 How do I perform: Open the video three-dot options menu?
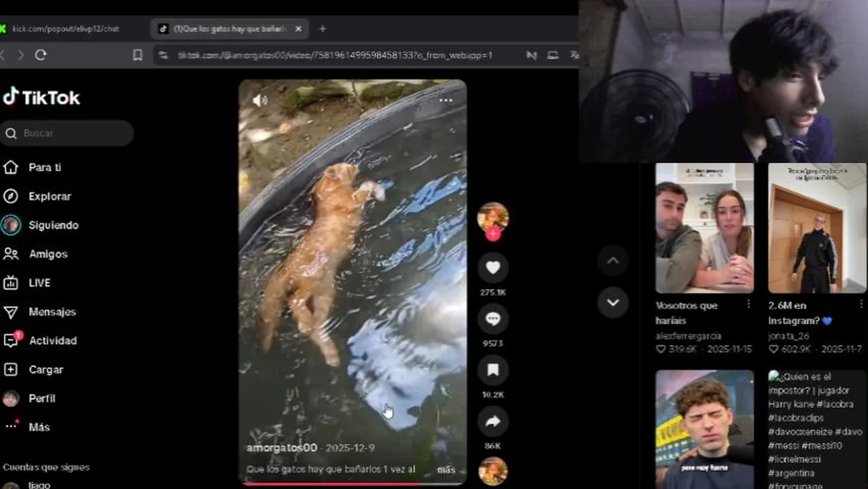446,101
